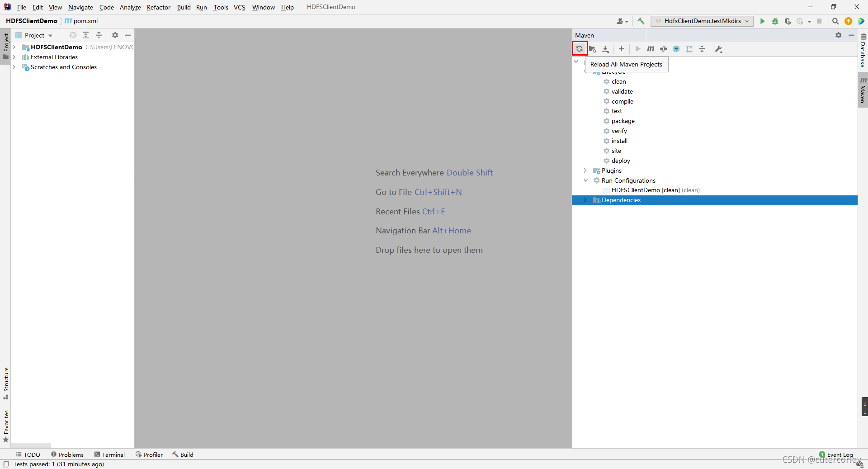Stop the running process square icon
Screen dimensions: 868x469
click(819, 21)
